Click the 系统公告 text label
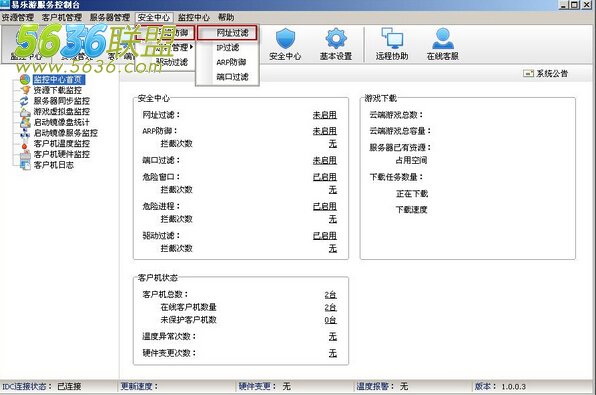The width and height of the screenshot is (596, 395). point(552,73)
